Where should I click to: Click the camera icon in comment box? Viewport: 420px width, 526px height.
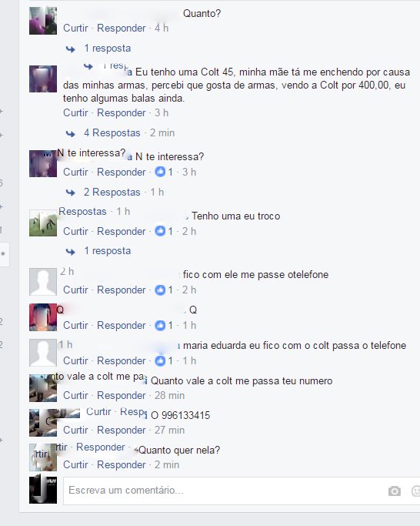[x=394, y=491]
